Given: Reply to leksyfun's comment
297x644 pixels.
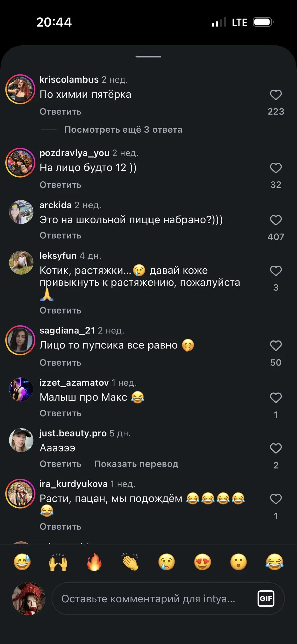Looking at the screenshot, I should click(60, 311).
